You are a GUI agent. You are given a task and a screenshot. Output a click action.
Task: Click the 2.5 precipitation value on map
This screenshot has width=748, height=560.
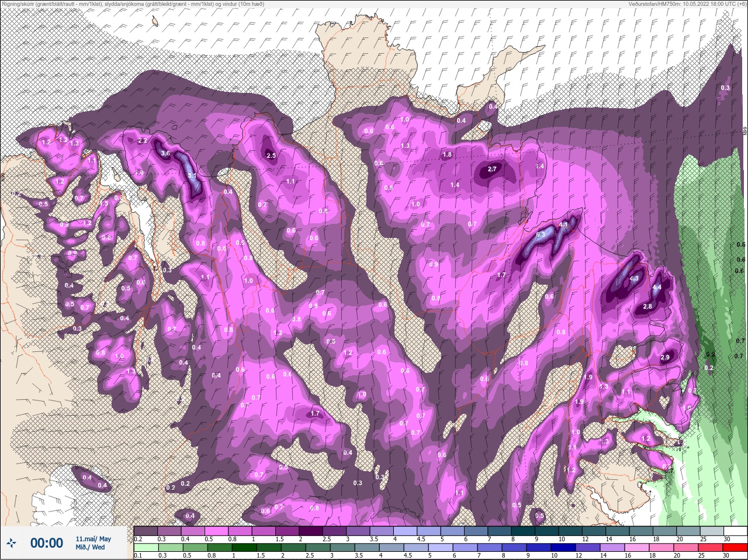point(271,155)
